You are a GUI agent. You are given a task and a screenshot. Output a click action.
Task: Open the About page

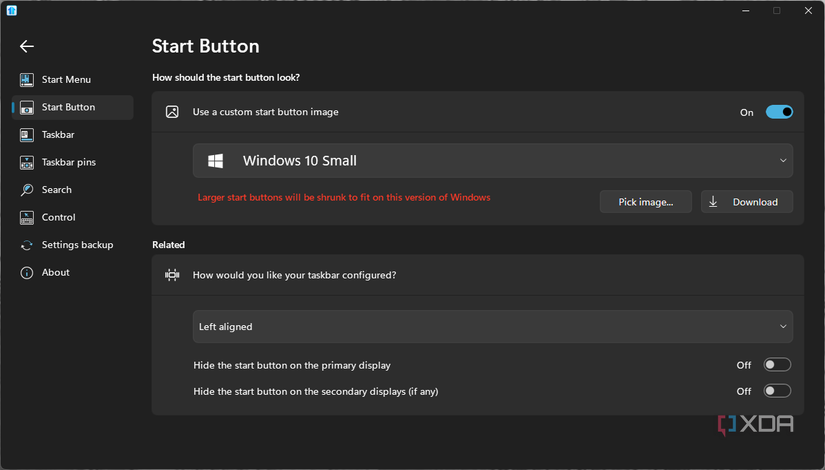pos(73,273)
